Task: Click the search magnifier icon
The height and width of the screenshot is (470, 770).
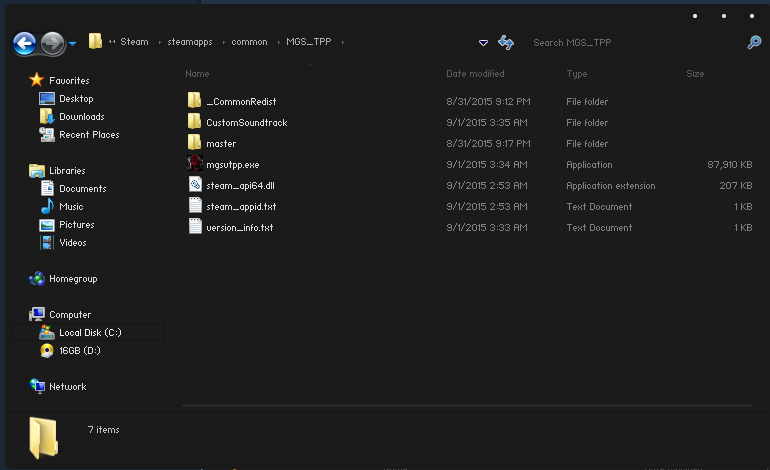Action: [x=754, y=42]
